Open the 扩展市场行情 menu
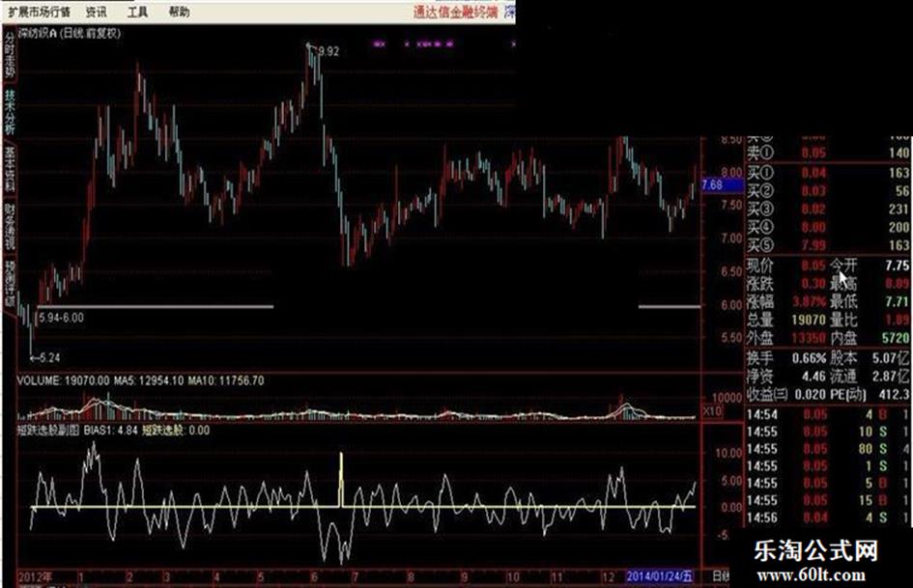Viewport: 913px width, 588px height. (40, 12)
